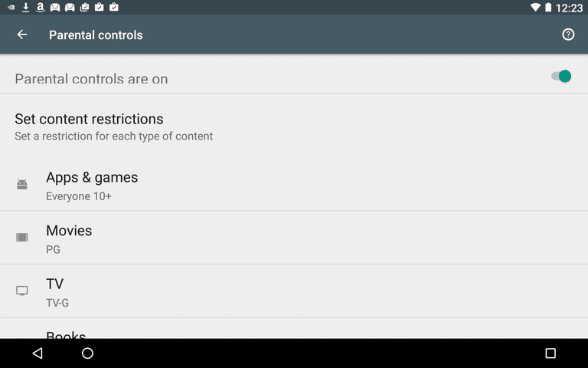
Task: Tap the Amazon notification icon
Action: coord(40,7)
